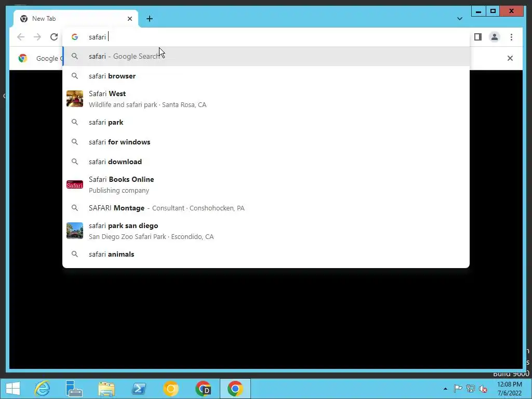Choose the 'safari park' suggestion
This screenshot has width=532, height=399.
tap(266, 122)
